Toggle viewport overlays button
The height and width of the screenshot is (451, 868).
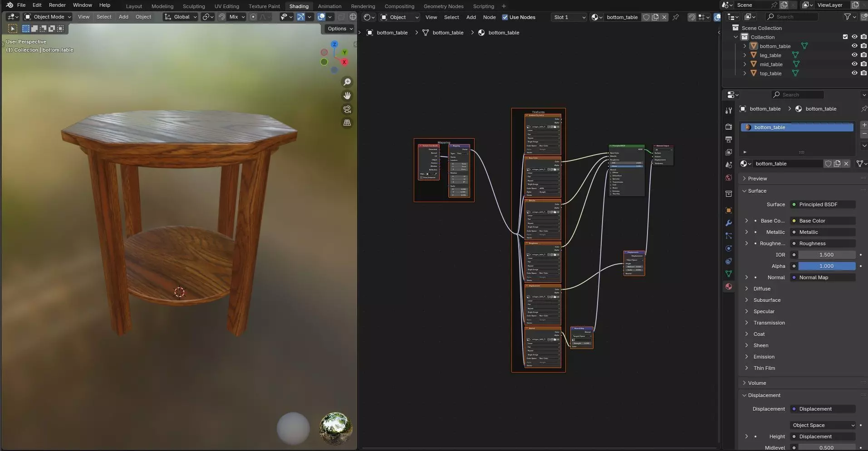(321, 17)
